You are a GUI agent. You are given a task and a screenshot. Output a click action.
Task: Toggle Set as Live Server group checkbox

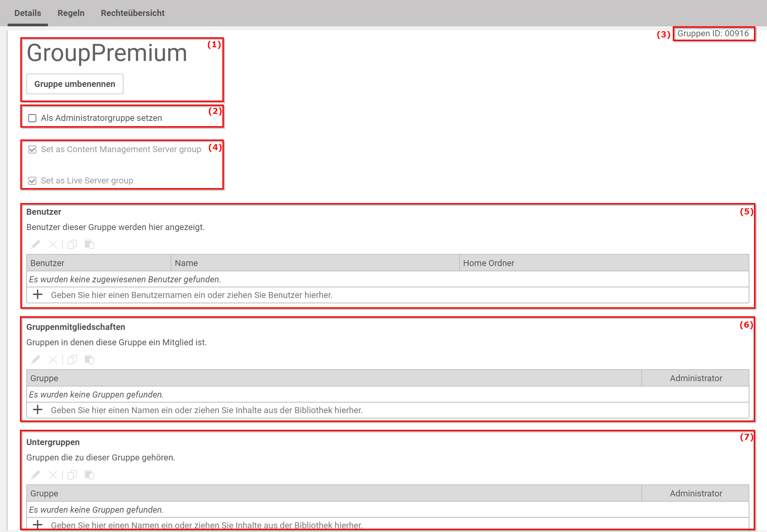click(x=32, y=181)
